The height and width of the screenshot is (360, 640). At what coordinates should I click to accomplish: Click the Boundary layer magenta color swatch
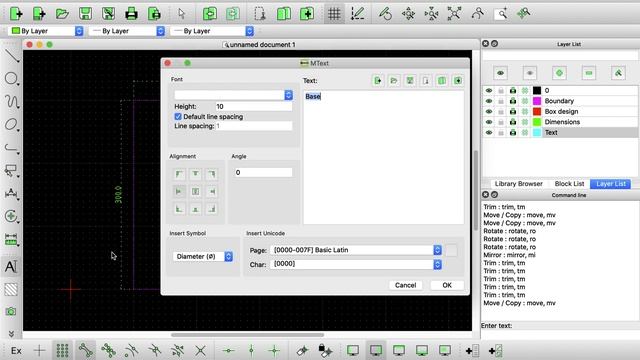click(x=537, y=101)
